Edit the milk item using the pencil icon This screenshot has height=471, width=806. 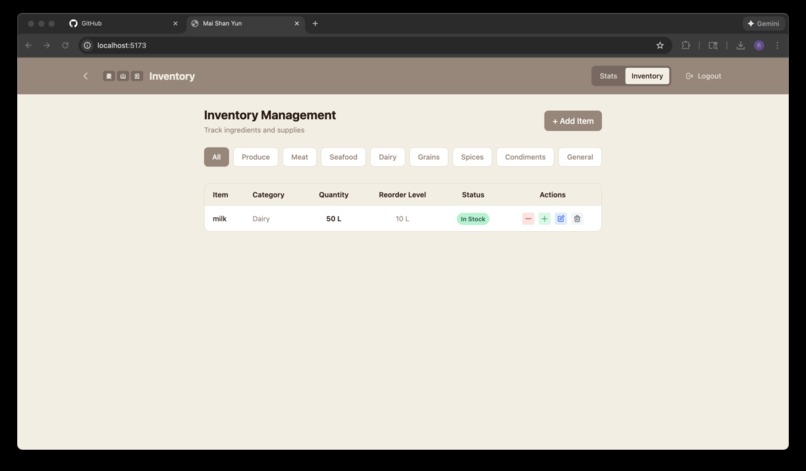click(x=561, y=219)
